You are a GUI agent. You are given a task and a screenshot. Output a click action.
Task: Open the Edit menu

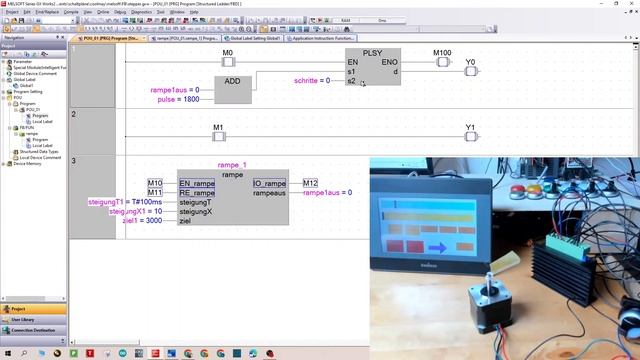point(27,12)
